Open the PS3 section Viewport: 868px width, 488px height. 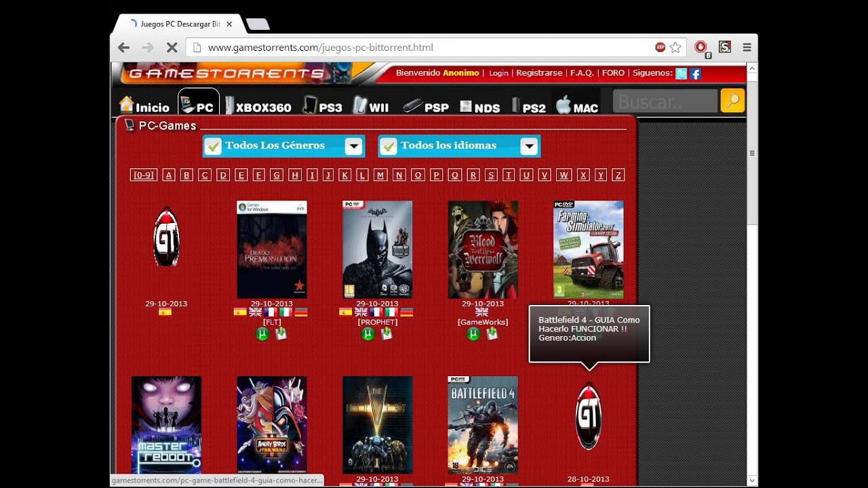[323, 106]
